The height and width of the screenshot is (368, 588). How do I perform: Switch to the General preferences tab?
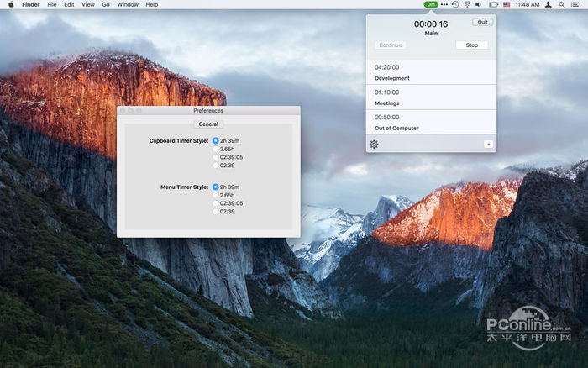point(208,124)
